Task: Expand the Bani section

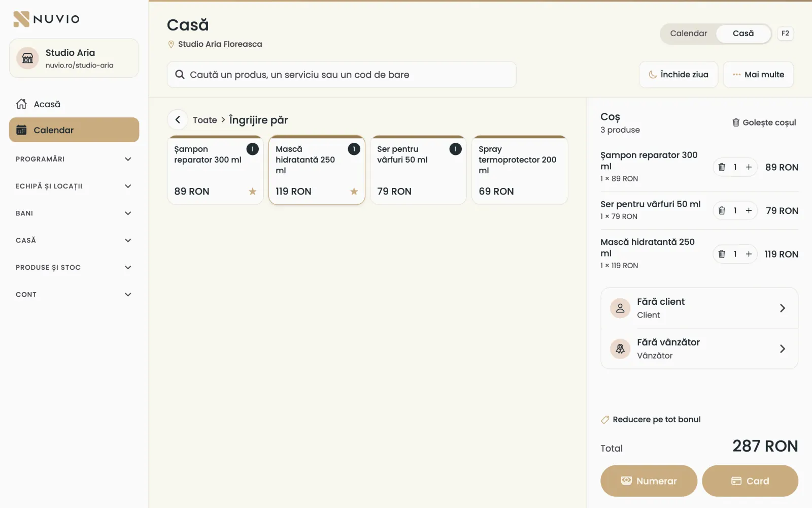Action: (x=74, y=213)
